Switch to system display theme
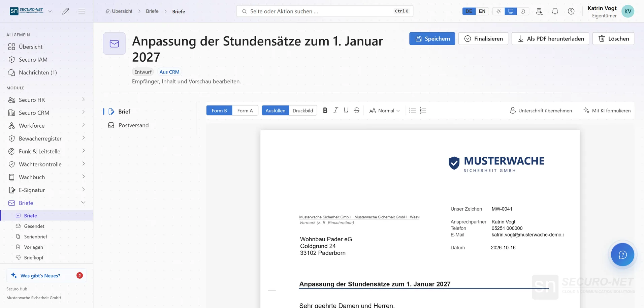This screenshot has height=308, width=644. tap(511, 11)
